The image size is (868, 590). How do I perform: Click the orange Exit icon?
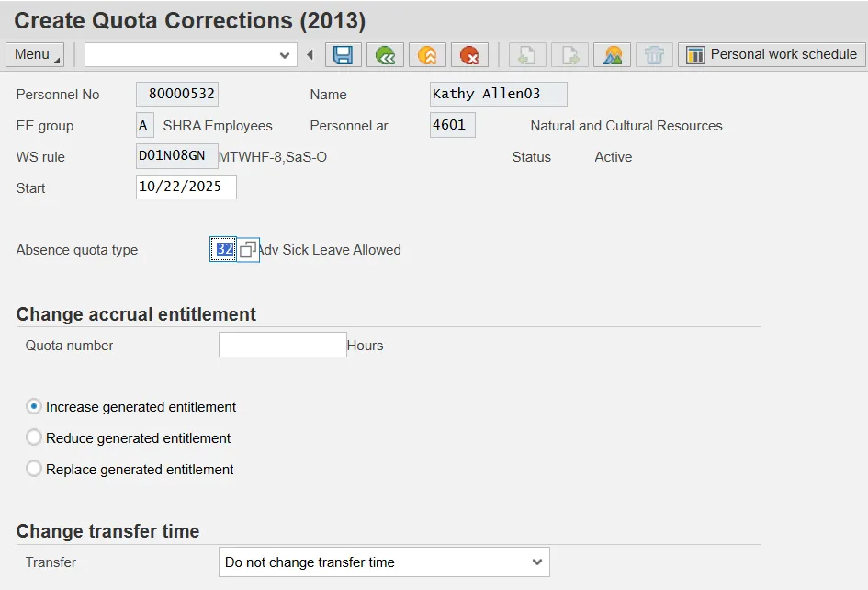(427, 55)
